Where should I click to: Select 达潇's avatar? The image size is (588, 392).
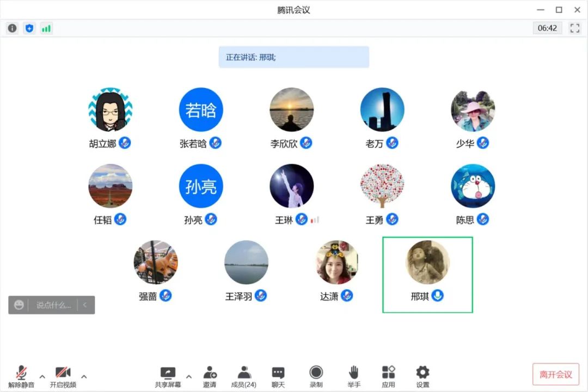coord(337,262)
